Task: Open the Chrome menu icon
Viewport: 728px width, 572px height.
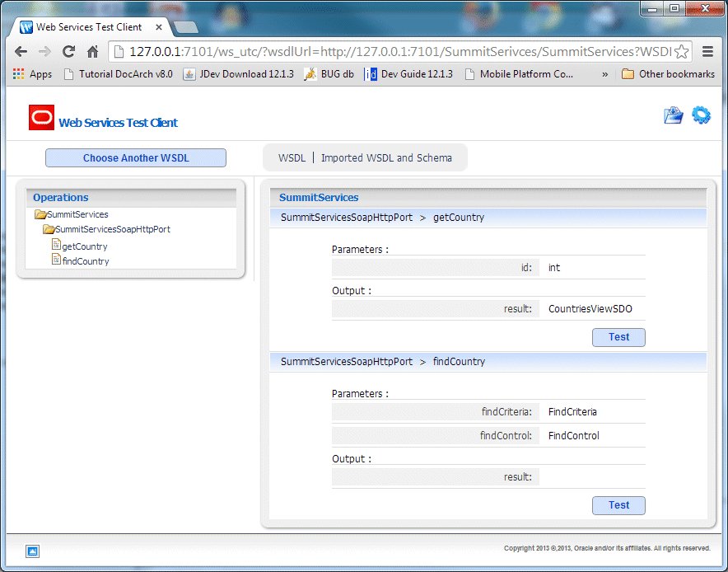Action: pos(707,52)
